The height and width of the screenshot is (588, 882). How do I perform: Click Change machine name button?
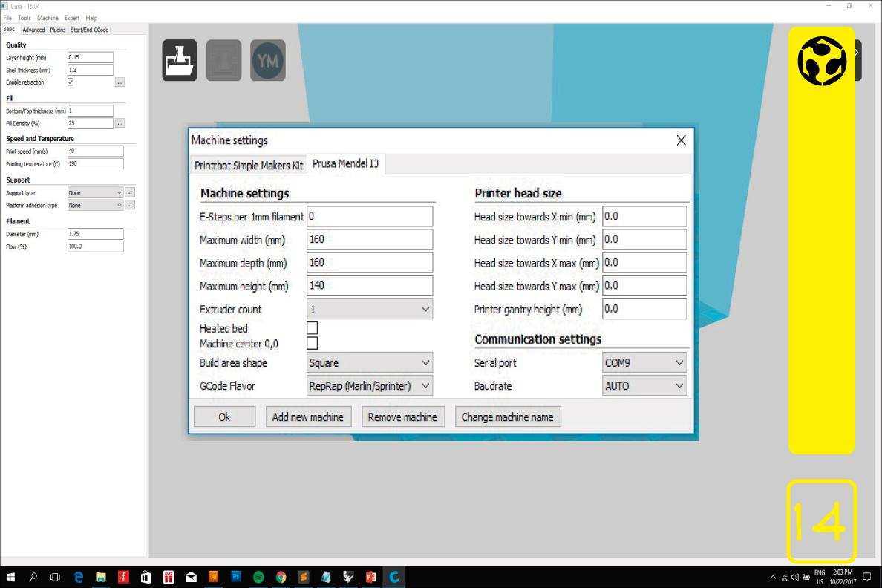pyautogui.click(x=508, y=417)
